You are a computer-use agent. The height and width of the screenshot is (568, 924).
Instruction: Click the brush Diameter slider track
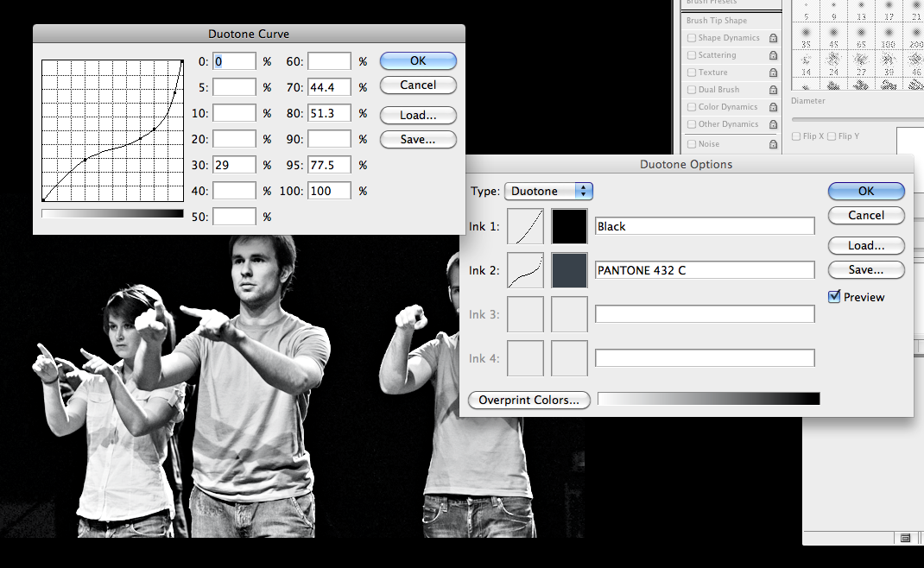(x=858, y=120)
